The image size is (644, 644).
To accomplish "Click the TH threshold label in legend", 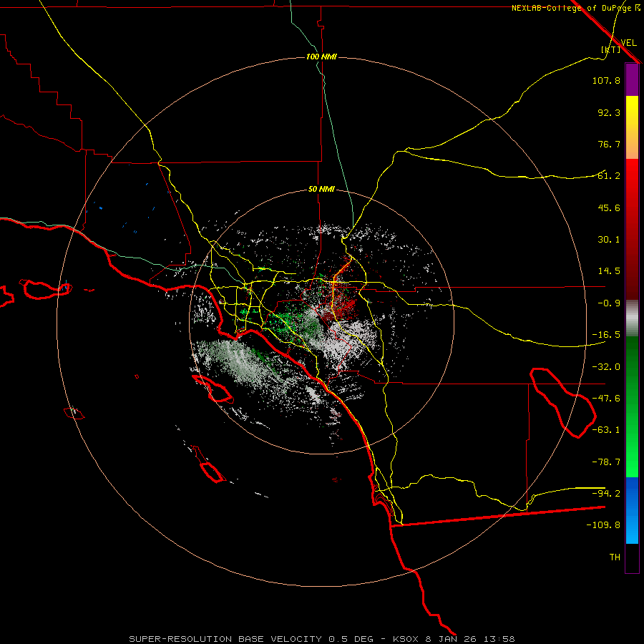I will (615, 557).
